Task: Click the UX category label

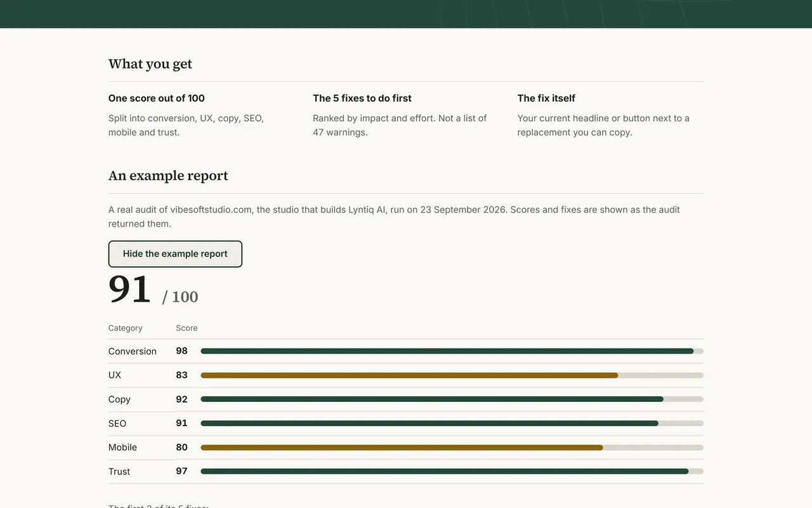Action: (115, 375)
